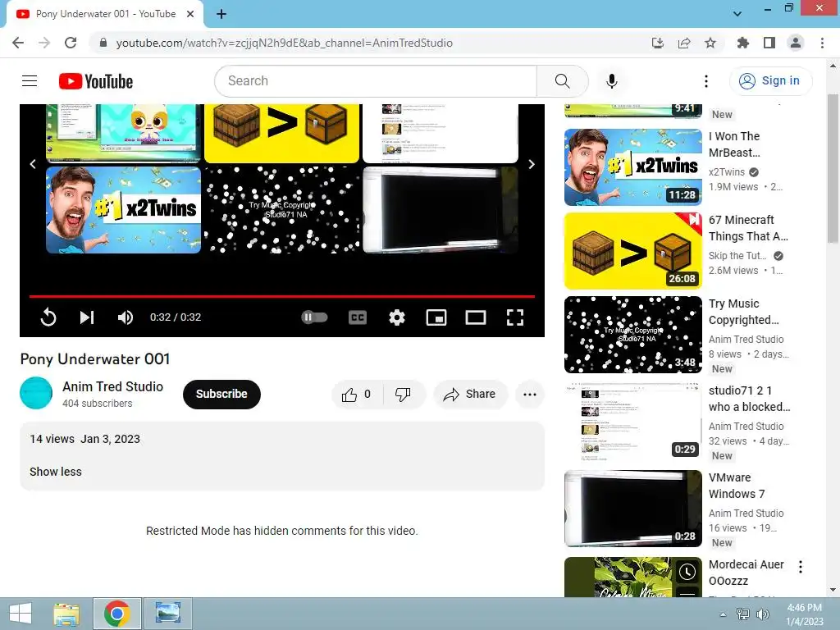Open sidebar 67 Minecraft Things thumbnail
This screenshot has height=630, width=840.
(632, 251)
